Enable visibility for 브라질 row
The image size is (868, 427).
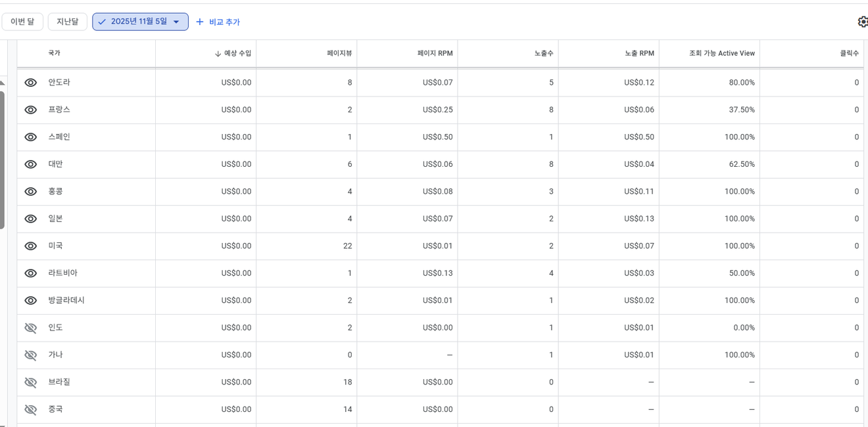[x=31, y=382]
